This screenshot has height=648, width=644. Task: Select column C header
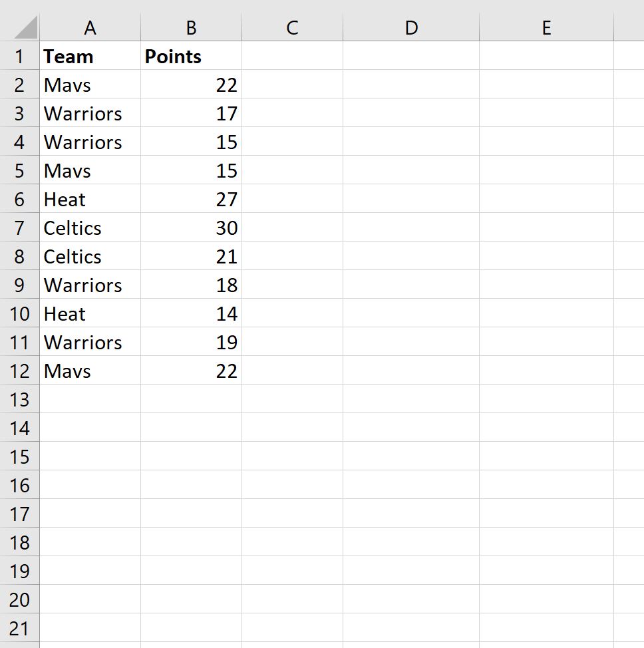pos(292,27)
